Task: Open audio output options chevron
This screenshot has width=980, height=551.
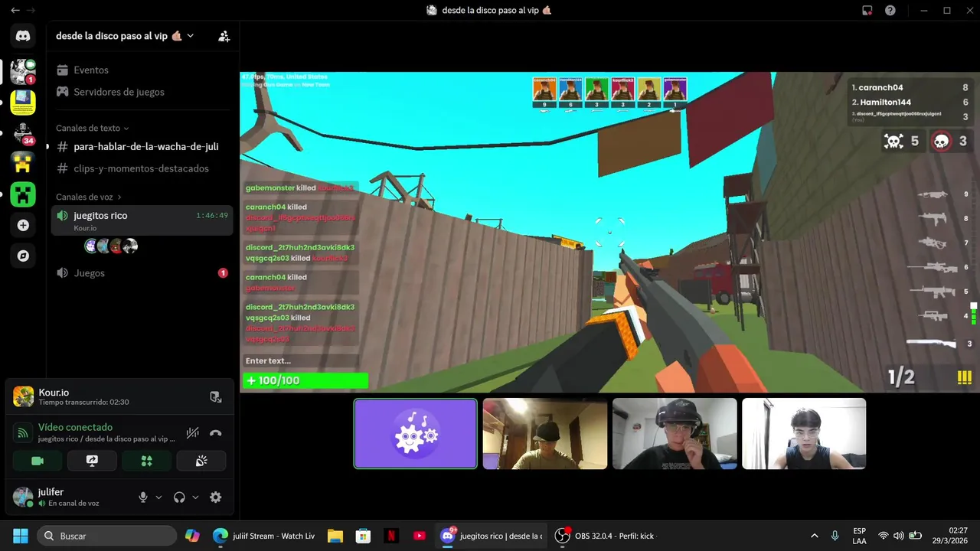Action: 195,497
